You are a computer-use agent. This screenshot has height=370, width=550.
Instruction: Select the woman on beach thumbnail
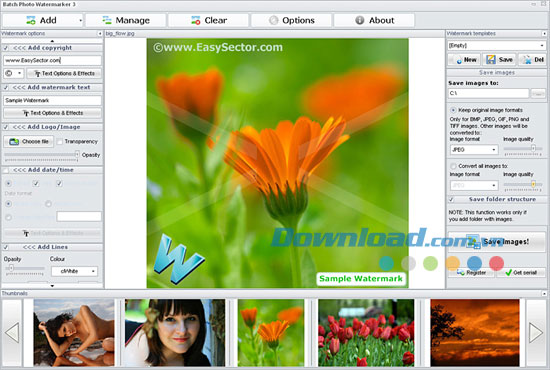point(74,332)
